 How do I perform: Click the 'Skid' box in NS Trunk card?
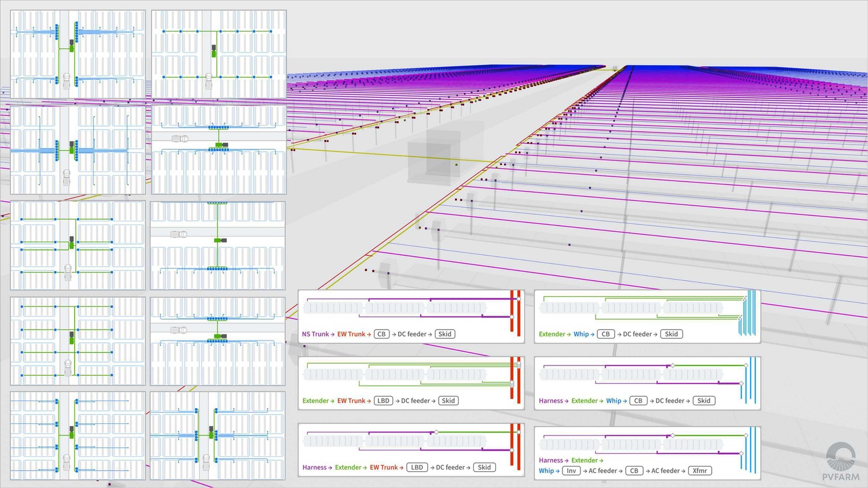(444, 334)
